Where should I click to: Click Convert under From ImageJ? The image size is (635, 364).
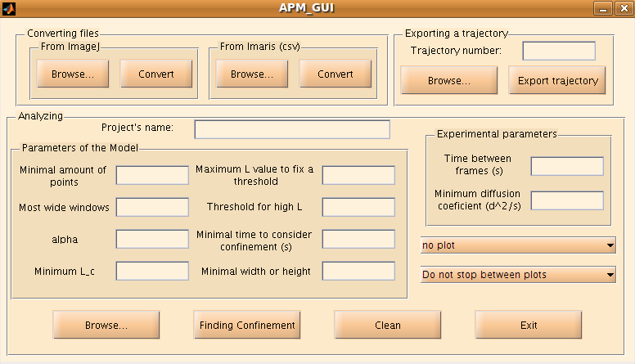[x=156, y=74]
